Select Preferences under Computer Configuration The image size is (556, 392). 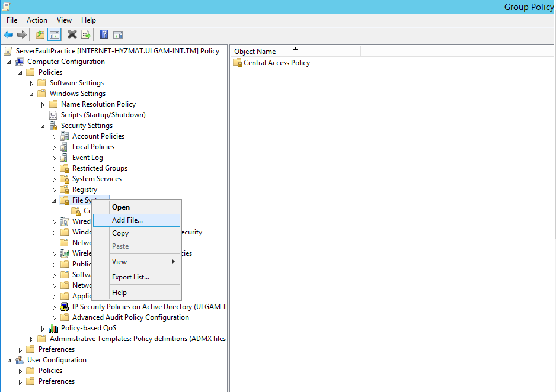56,349
